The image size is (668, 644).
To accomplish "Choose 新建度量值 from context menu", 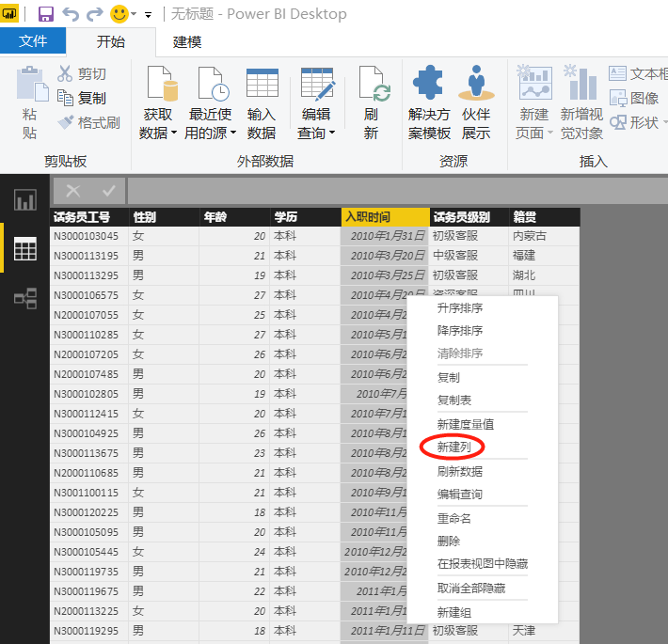I will click(465, 424).
